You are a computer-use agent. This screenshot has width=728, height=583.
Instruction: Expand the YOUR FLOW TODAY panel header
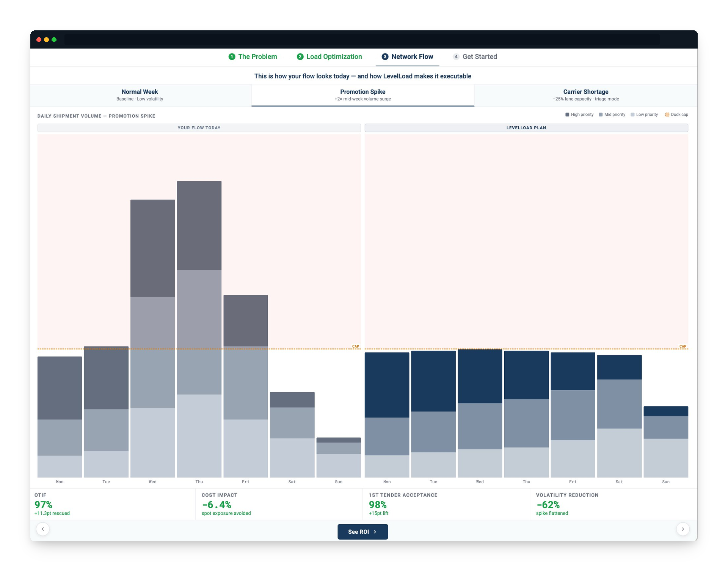tap(199, 128)
